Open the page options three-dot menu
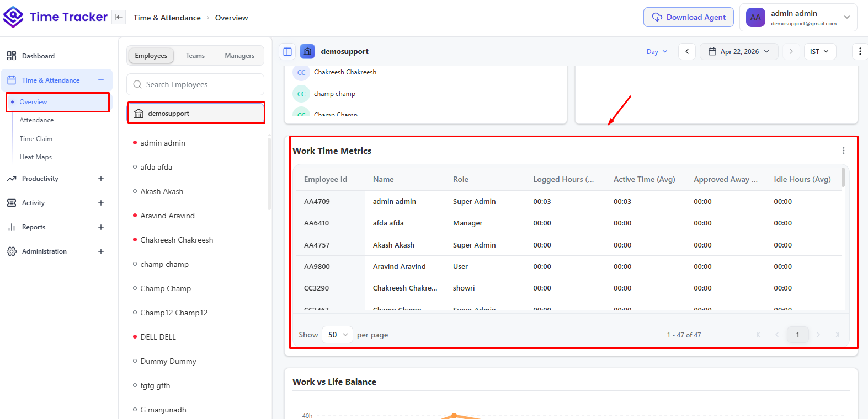Viewport: 868px width, 419px height. [860, 51]
